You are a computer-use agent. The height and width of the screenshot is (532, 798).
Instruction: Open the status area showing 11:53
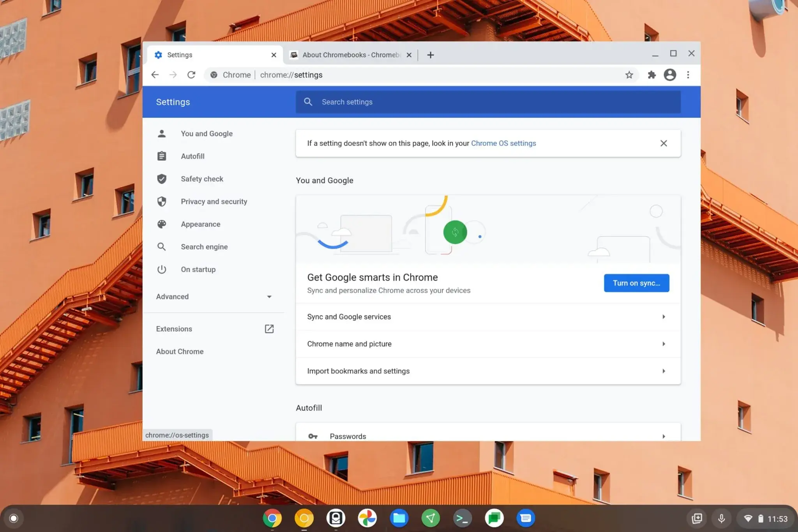coord(765,518)
